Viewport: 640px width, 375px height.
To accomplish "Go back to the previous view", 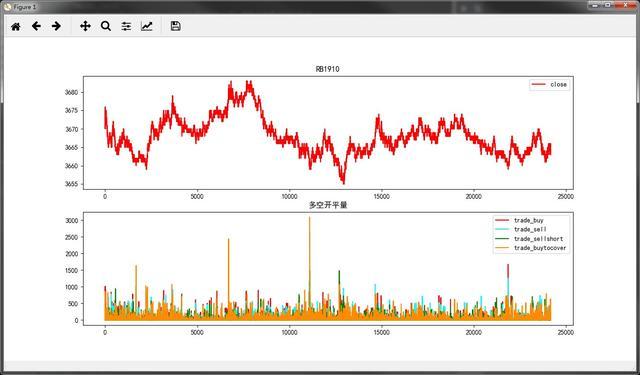I will coord(36,27).
